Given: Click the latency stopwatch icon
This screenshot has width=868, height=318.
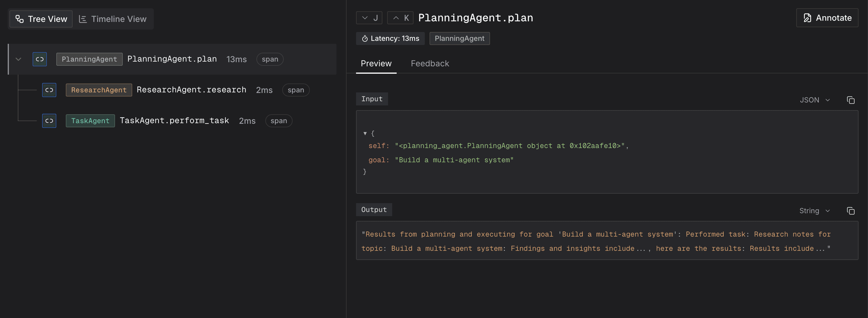Looking at the screenshot, I should click(x=365, y=39).
